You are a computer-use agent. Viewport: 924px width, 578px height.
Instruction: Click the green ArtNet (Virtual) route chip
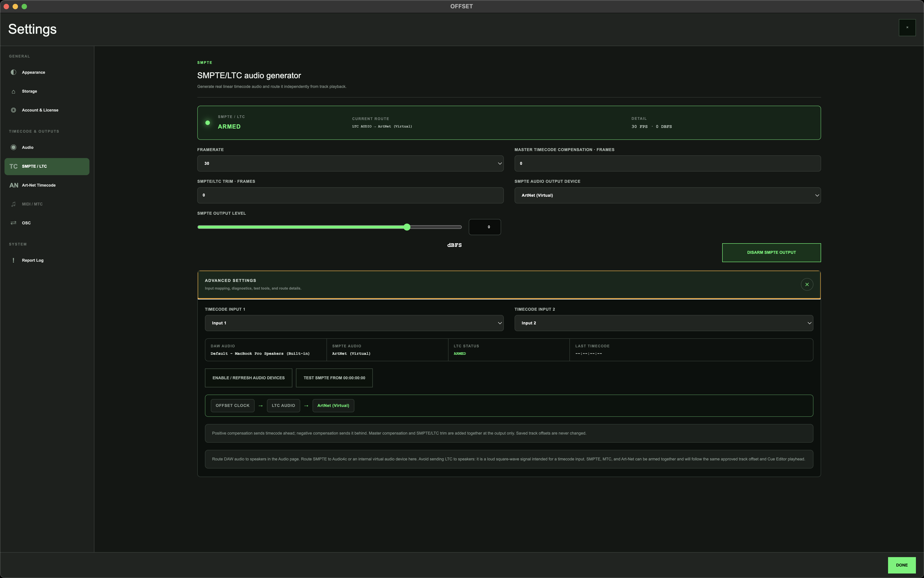point(333,406)
